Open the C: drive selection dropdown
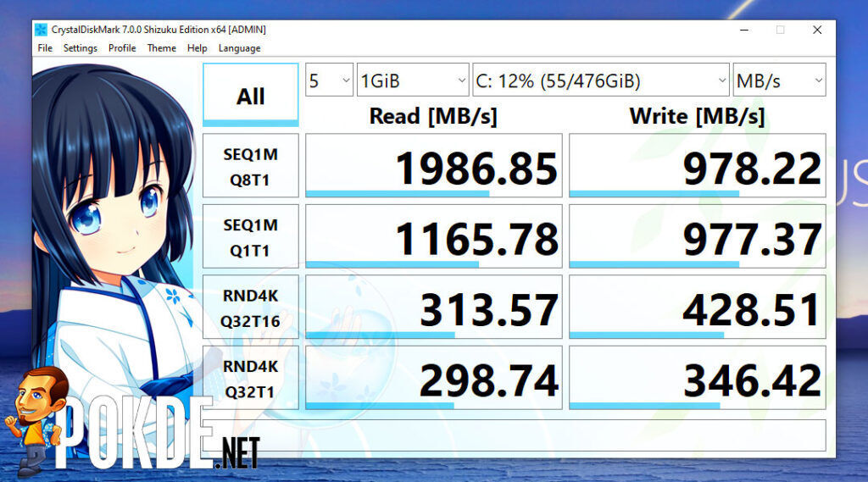This screenshot has height=482, width=868. [601, 80]
